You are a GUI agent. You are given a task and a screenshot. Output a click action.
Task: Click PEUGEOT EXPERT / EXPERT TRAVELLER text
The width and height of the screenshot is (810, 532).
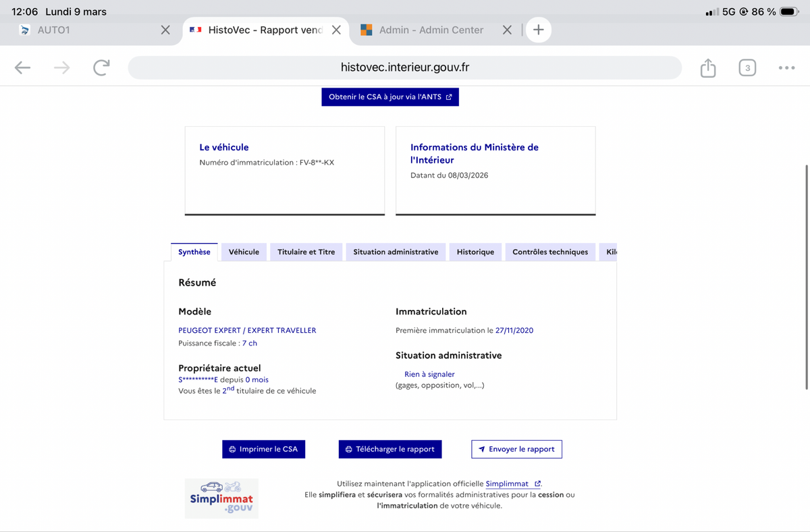247,330
